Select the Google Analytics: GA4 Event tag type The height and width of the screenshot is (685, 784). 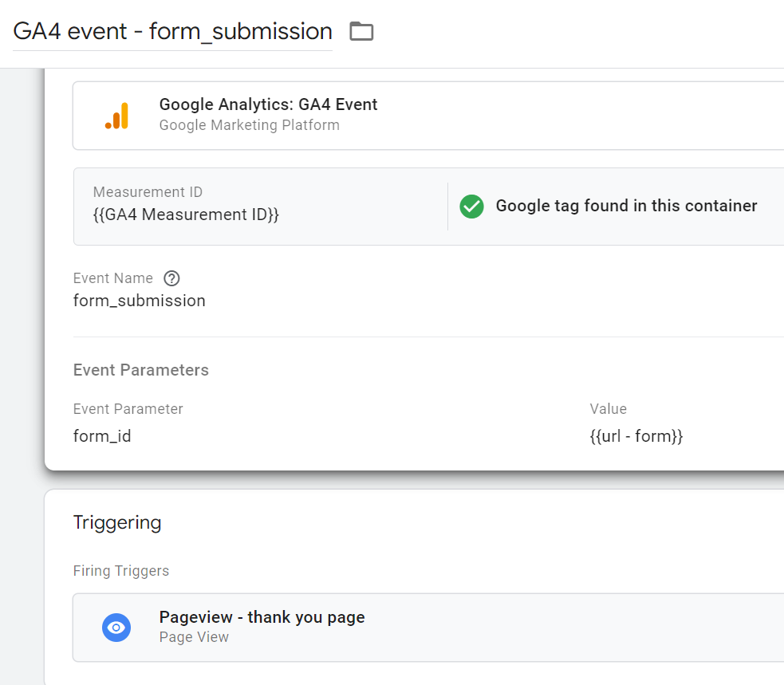coord(268,104)
